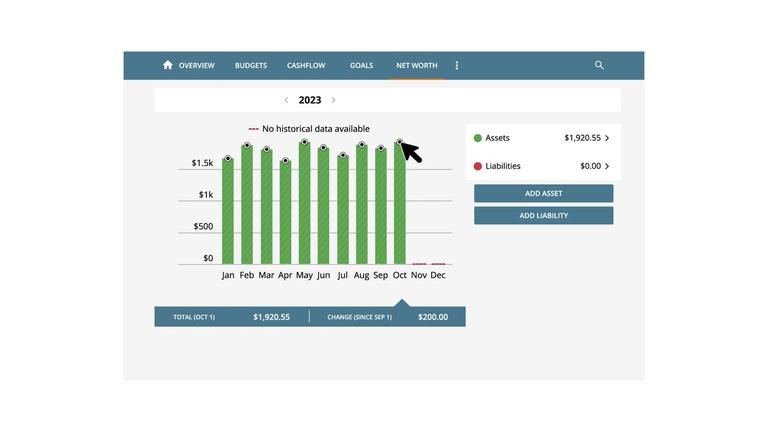The width and height of the screenshot is (768, 432).
Task: Click the Oct month label
Action: [x=400, y=275]
